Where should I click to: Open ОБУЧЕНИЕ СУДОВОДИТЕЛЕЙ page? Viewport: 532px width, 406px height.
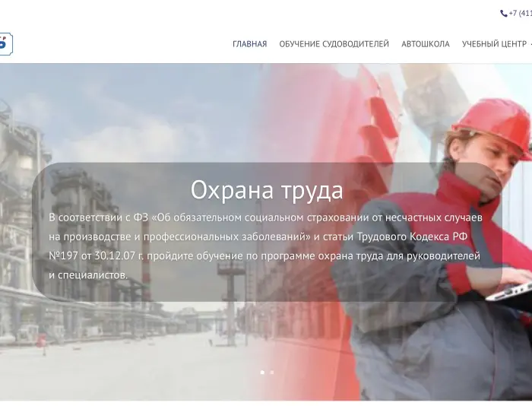(334, 44)
